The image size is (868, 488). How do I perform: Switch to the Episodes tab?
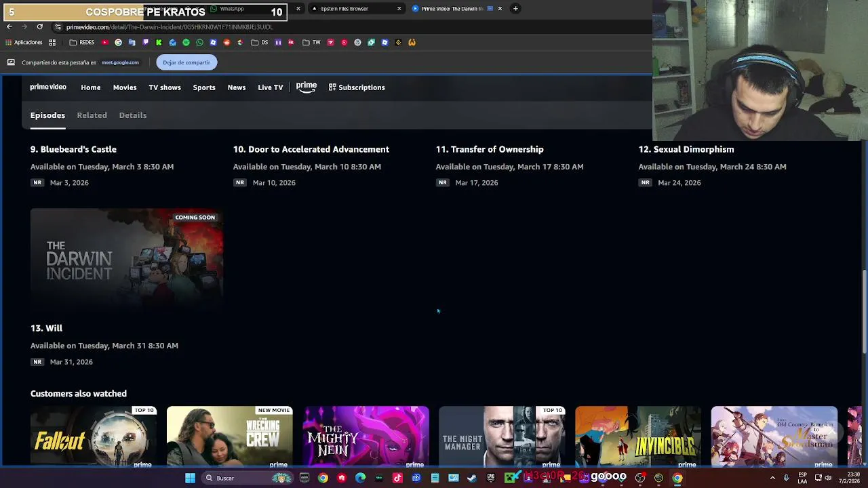pyautogui.click(x=47, y=115)
